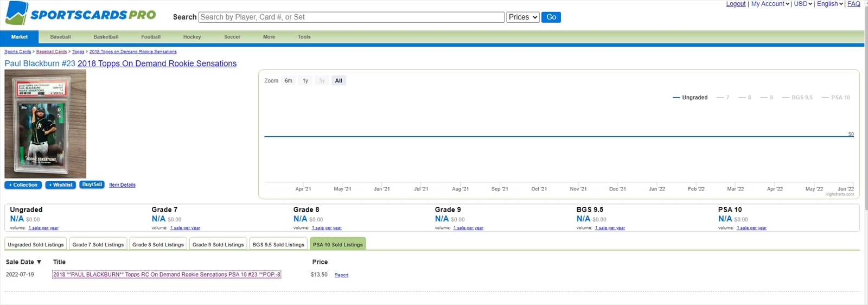Go to 2018 Topps On Demand breadcrumb
Screen dimensions: 868x305
click(x=133, y=52)
